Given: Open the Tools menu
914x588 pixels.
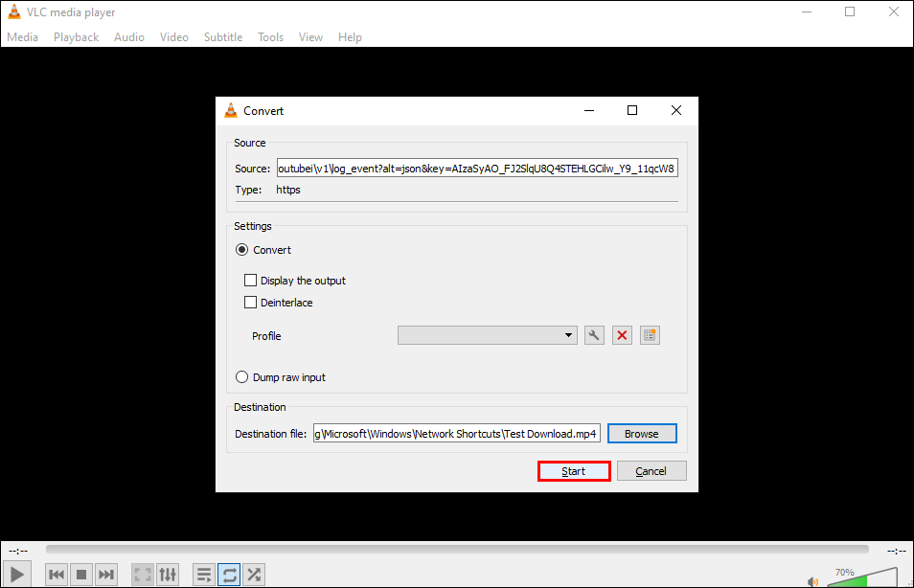Looking at the screenshot, I should click(x=271, y=36).
